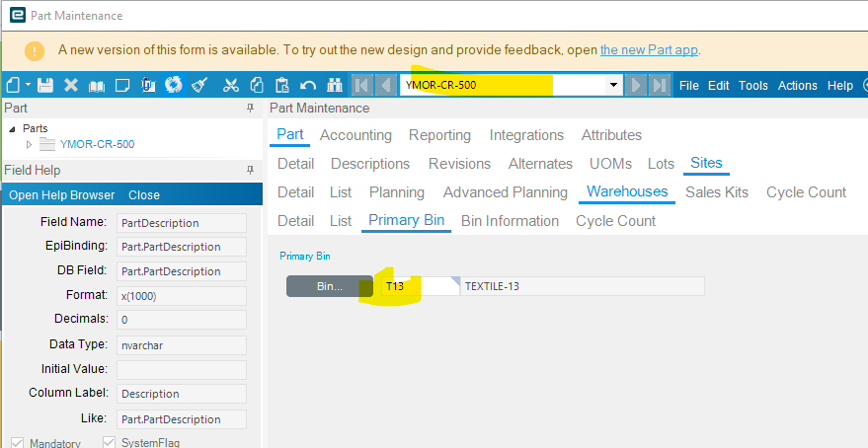Open the Revisions tab
Screen dimensions: 868x448
[x=459, y=164]
